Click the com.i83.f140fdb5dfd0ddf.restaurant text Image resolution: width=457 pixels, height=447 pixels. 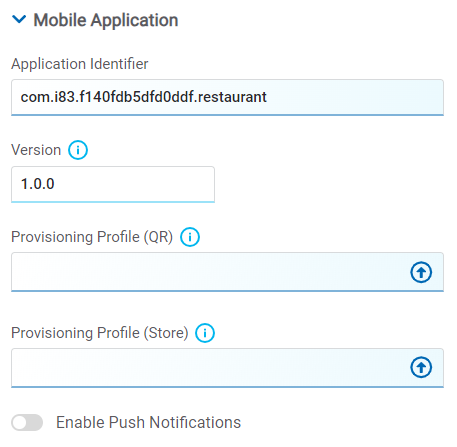click(x=144, y=97)
